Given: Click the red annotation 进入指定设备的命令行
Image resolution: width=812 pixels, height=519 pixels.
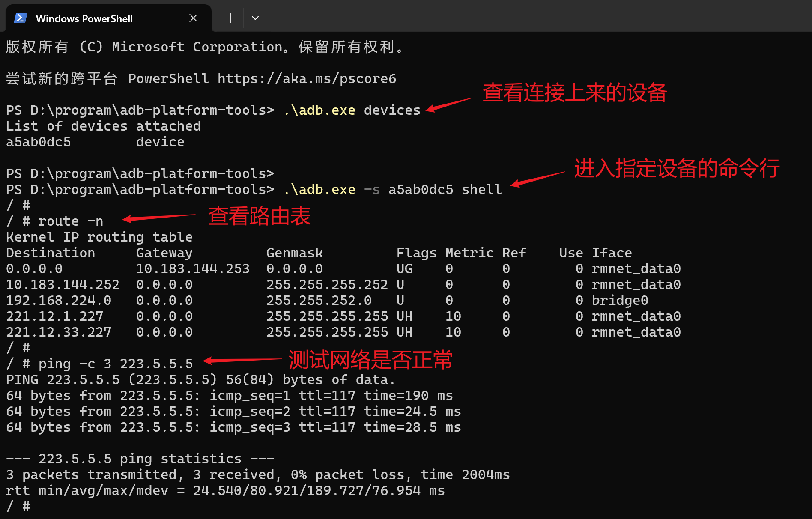Looking at the screenshot, I should pos(677,168).
